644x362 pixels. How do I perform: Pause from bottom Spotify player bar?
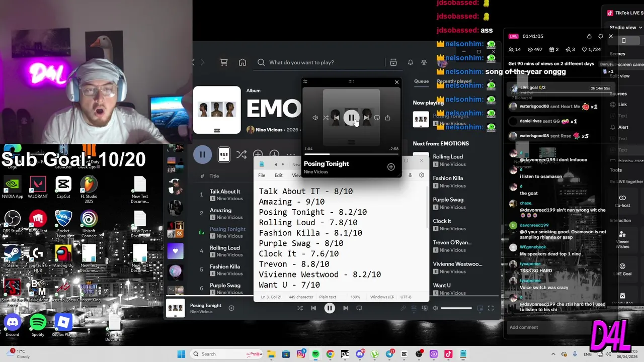(x=330, y=308)
